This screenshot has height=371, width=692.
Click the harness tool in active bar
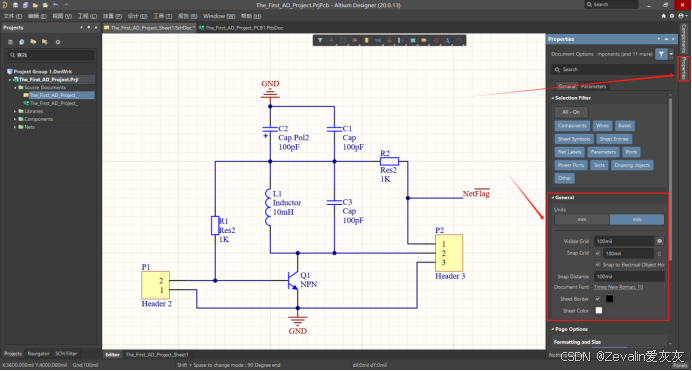401,40
